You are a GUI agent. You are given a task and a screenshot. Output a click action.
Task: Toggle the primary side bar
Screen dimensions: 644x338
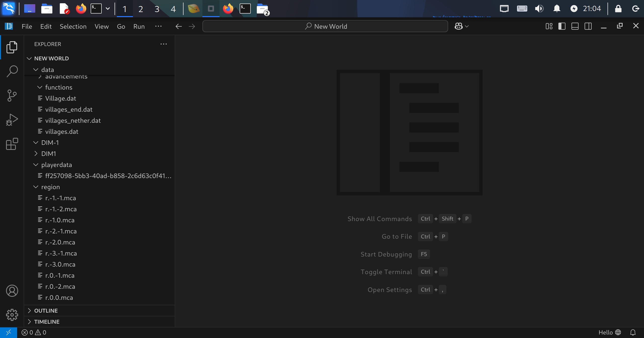pos(562,26)
